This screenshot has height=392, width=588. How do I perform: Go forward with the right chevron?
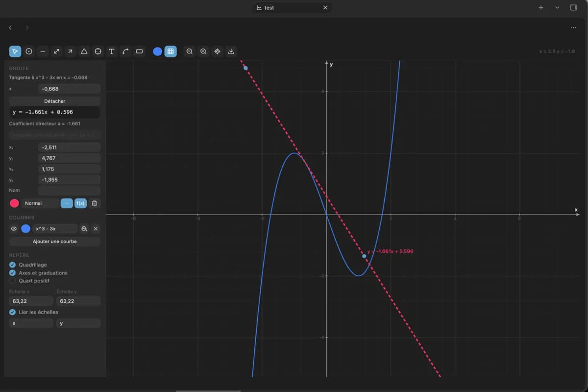(27, 28)
